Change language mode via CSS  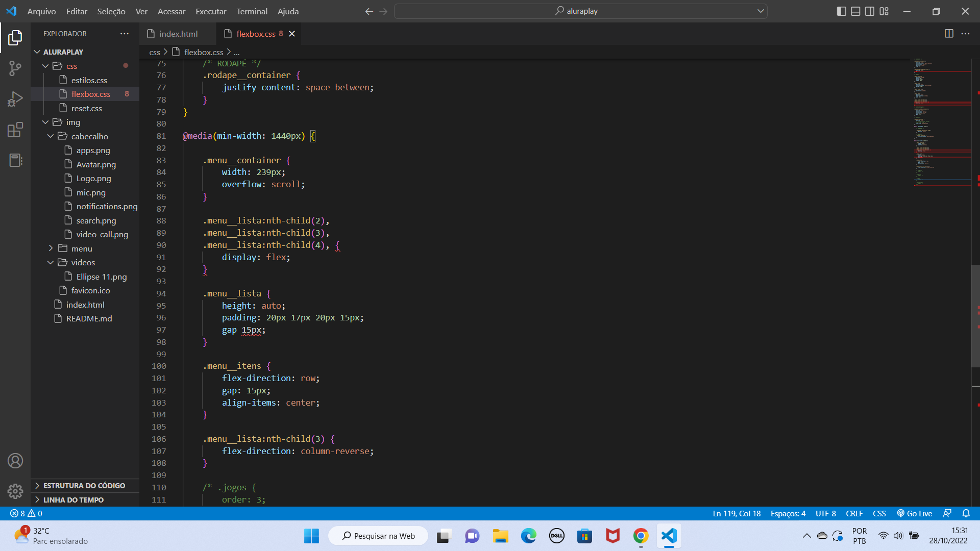click(879, 513)
